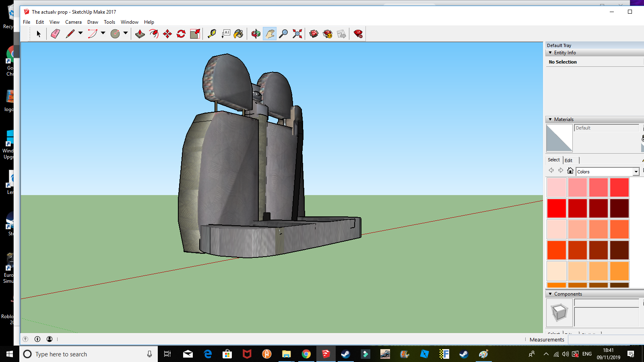
Task: Pick the darkest maroon swatch
Action: [x=619, y=208]
